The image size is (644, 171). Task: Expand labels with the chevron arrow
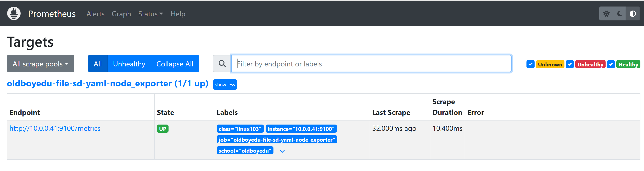pos(282,151)
